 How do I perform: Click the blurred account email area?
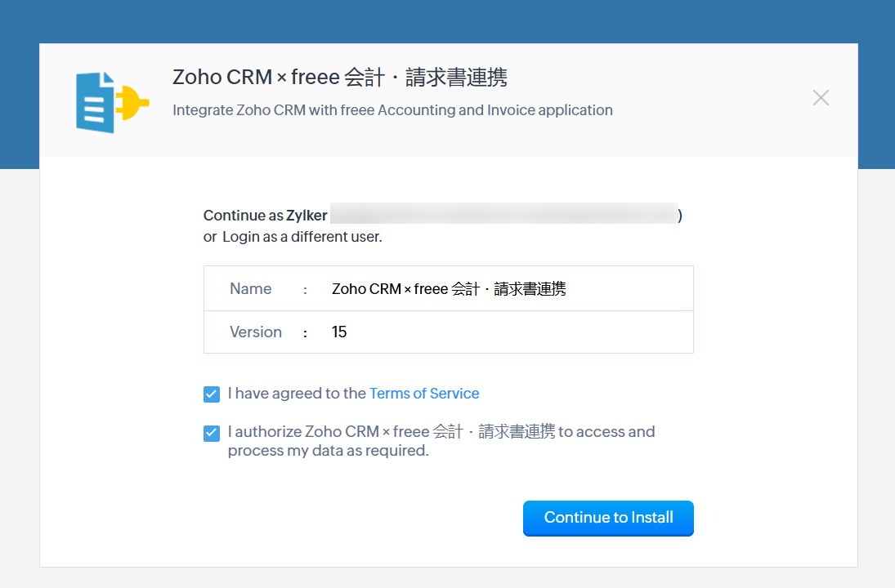(504, 214)
